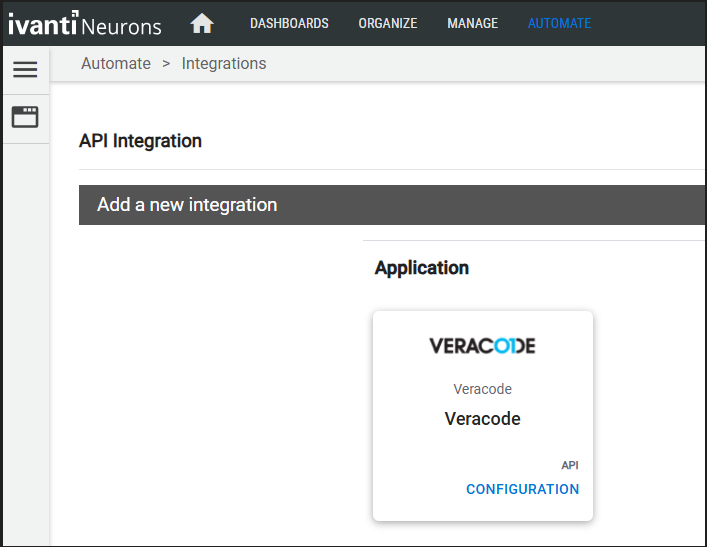
Task: Click the bold Veracode card title
Action: [x=482, y=419]
